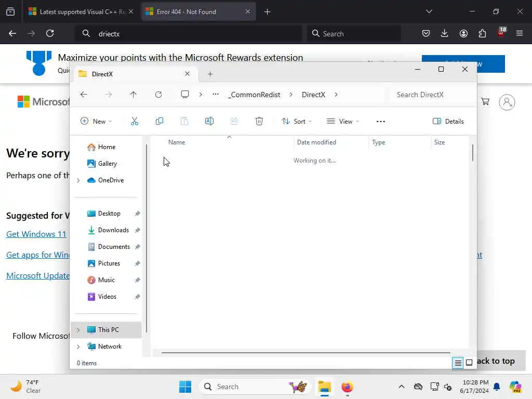Sort by the Name column header
Image resolution: width=532 pixels, height=399 pixels.
pos(177,142)
